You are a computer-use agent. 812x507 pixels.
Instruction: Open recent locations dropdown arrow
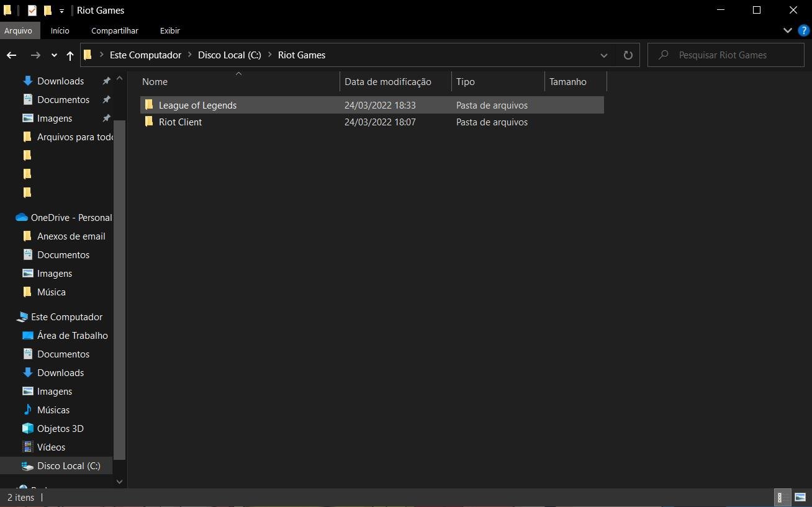(x=54, y=55)
